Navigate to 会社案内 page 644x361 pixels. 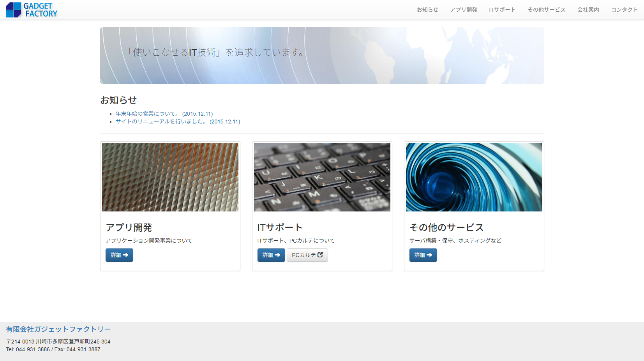point(588,10)
